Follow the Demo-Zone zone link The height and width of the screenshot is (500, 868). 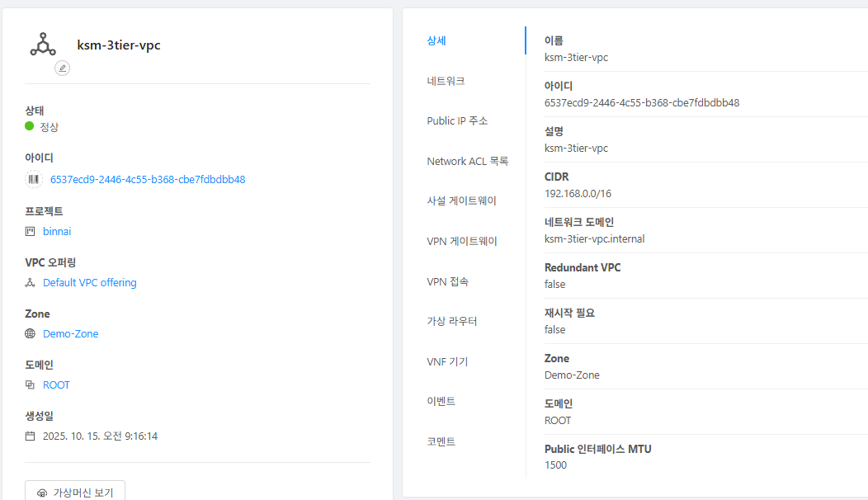70,334
